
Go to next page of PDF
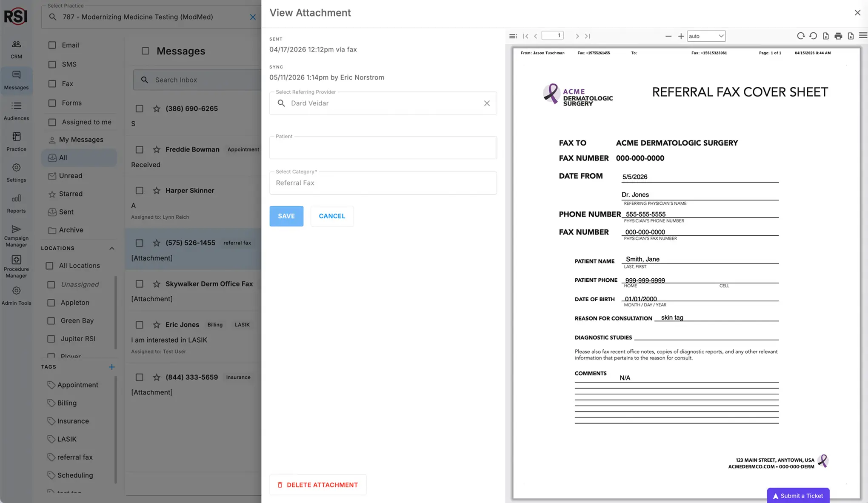[577, 36]
